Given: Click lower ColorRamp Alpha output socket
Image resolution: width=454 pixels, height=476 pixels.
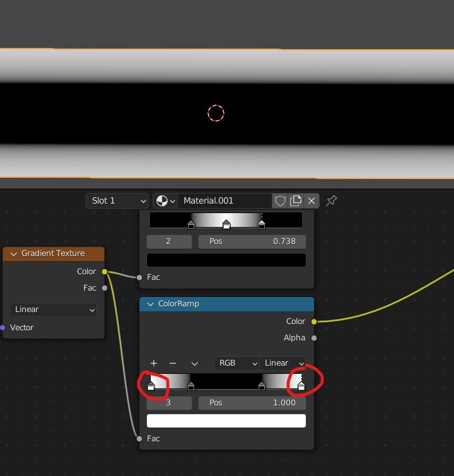Looking at the screenshot, I should click(314, 338).
